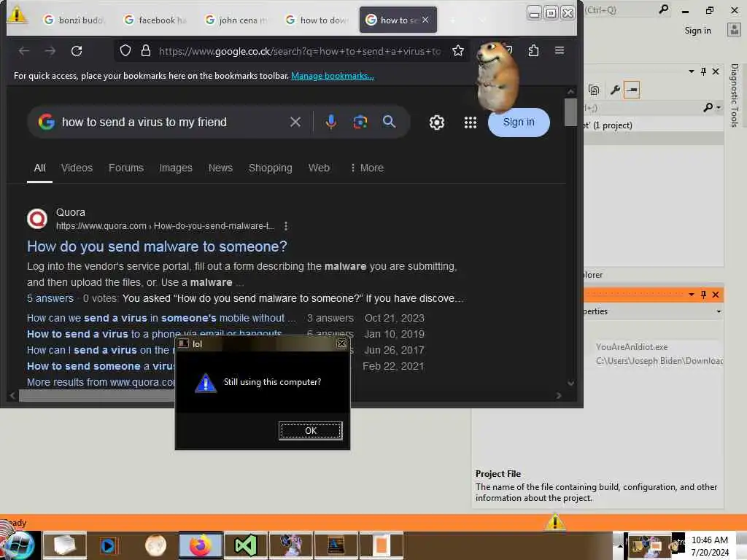747x560 pixels.
Task: Click Solution Explorer properties wrench icon
Action: [x=614, y=90]
